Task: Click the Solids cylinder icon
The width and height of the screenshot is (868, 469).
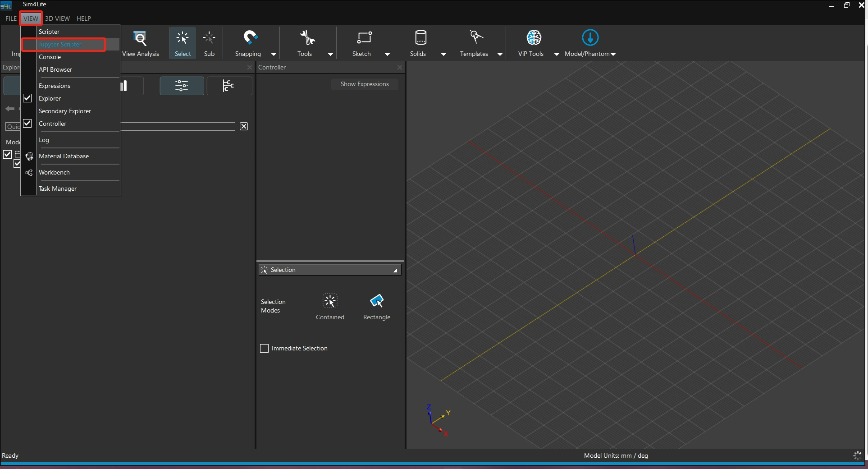Action: click(x=420, y=38)
